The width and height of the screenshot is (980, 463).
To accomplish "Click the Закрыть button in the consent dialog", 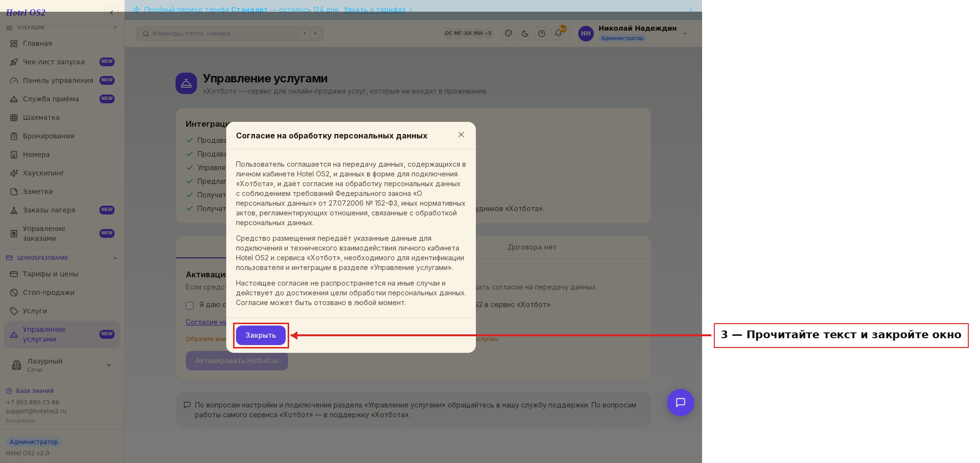I will [261, 335].
